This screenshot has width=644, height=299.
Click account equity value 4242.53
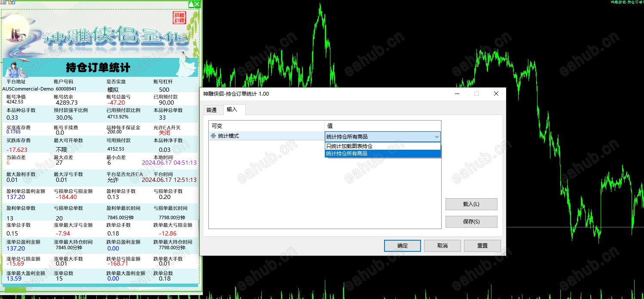click(15, 102)
